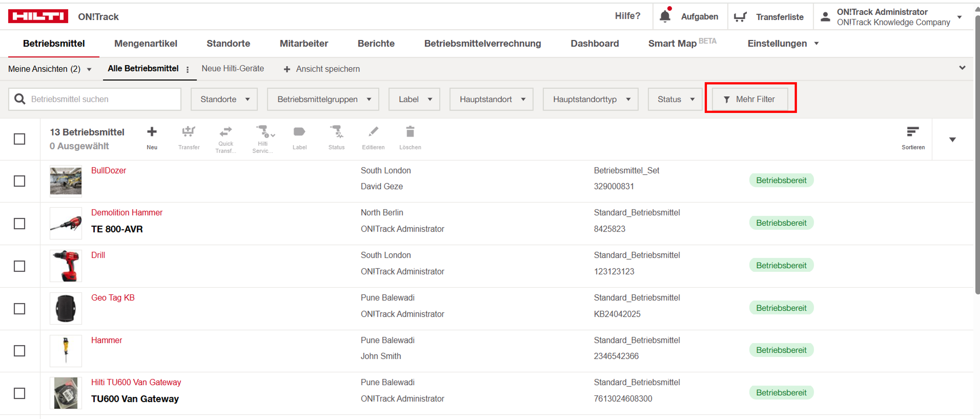Click Betriebsbereit status badge for Hammer
The image size is (980, 419).
point(781,350)
